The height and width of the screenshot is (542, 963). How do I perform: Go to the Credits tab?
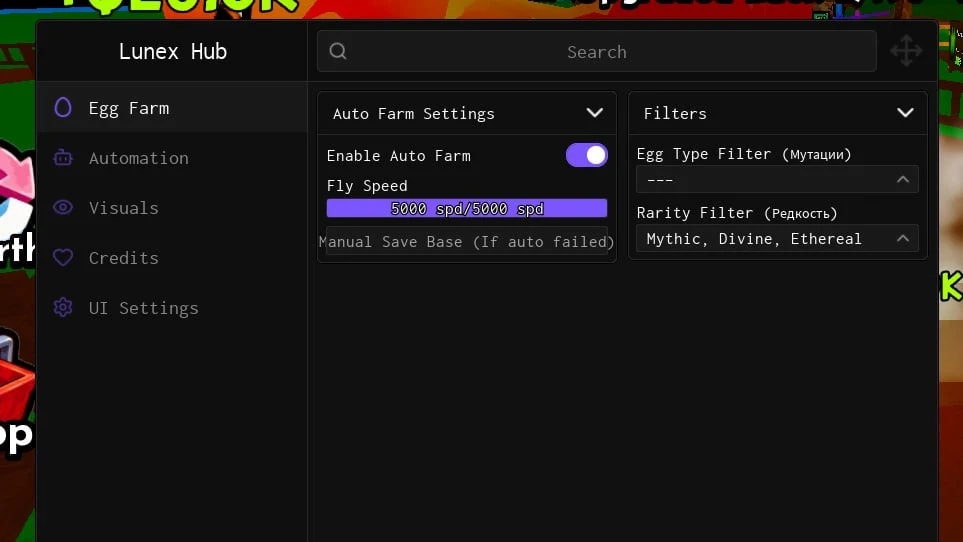coord(172,257)
